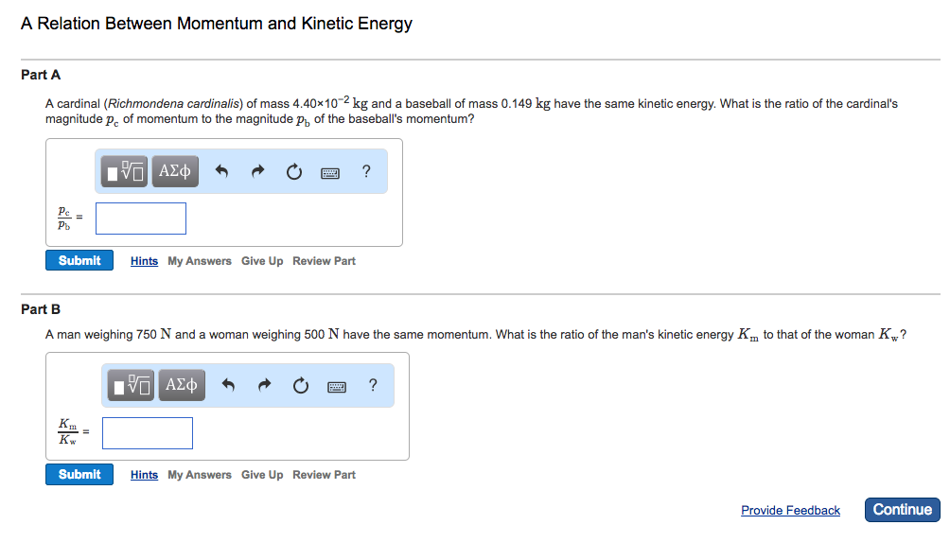The height and width of the screenshot is (560, 950).
Task: Click the help question mark in Part A toolbar
Action: pyautogui.click(x=365, y=171)
